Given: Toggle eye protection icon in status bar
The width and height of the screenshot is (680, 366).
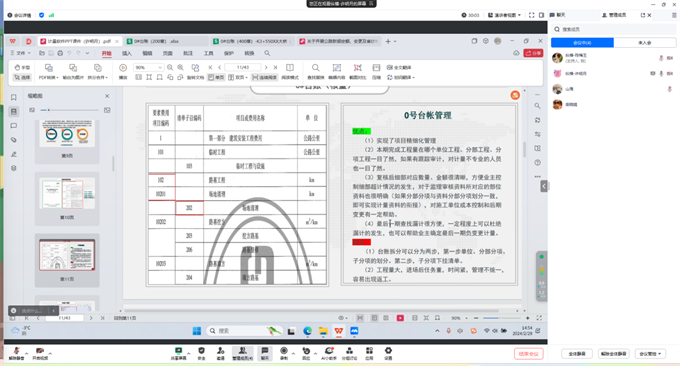Looking at the screenshot, I should tap(341, 318).
